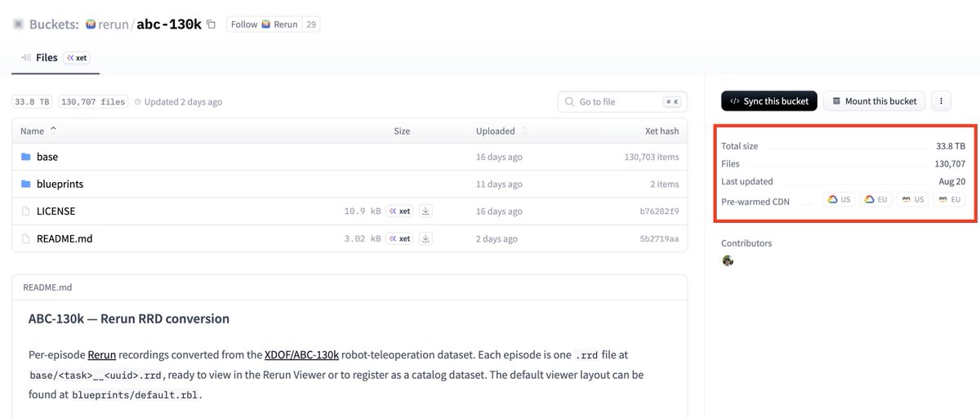Click the Contributors label
The width and height of the screenshot is (980, 418).
click(746, 243)
